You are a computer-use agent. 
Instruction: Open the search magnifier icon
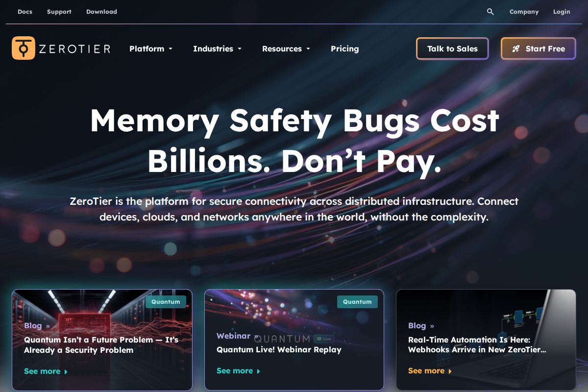point(490,12)
